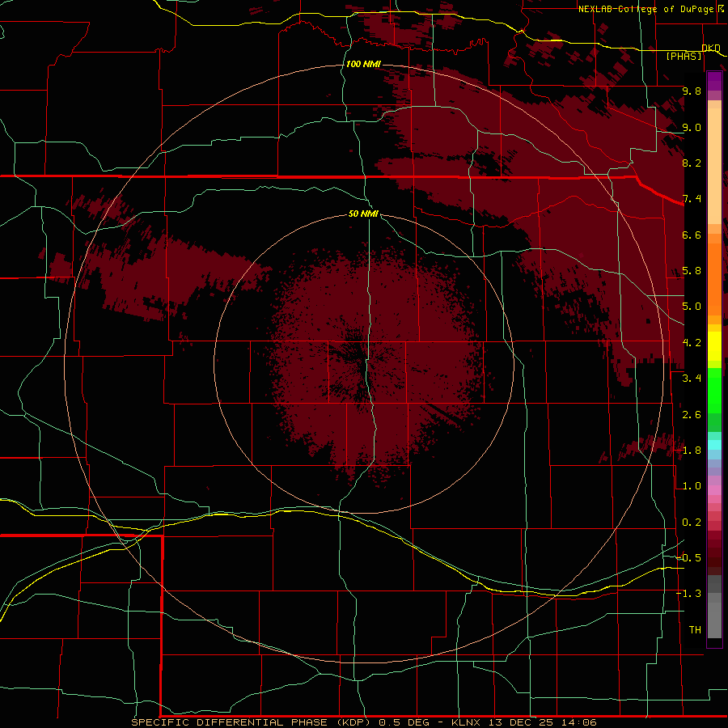This screenshot has height=728, width=728.
Task: Pick the dark purple swatch atop the color bar
Action: [714, 77]
